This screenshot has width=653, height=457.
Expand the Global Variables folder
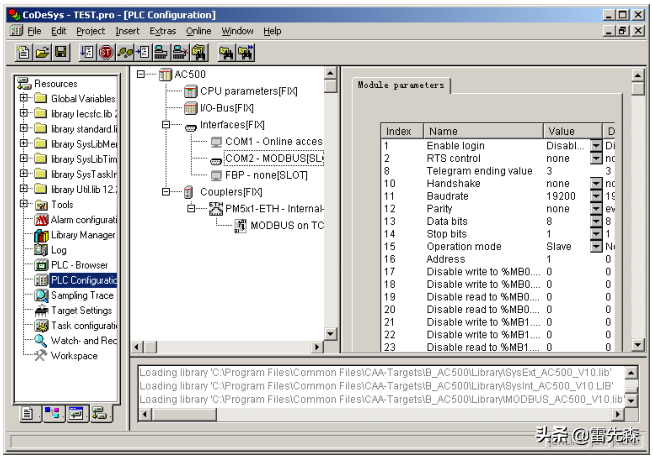pos(24,99)
